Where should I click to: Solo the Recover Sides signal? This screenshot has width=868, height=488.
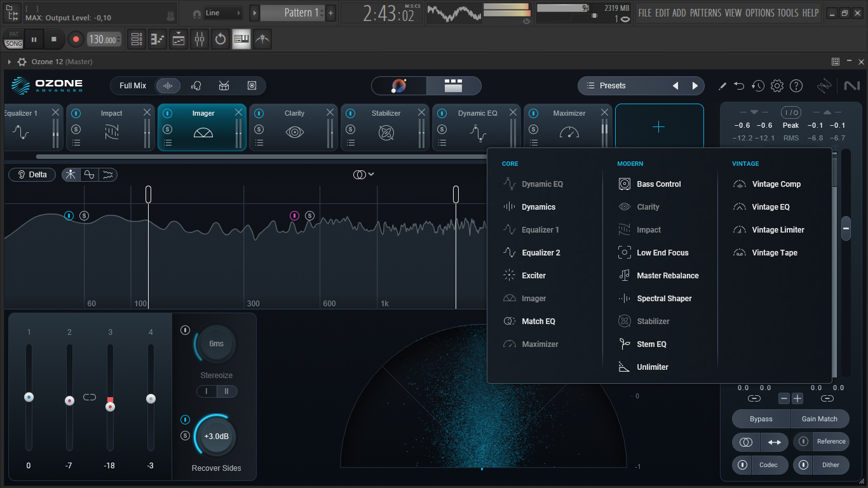(185, 435)
